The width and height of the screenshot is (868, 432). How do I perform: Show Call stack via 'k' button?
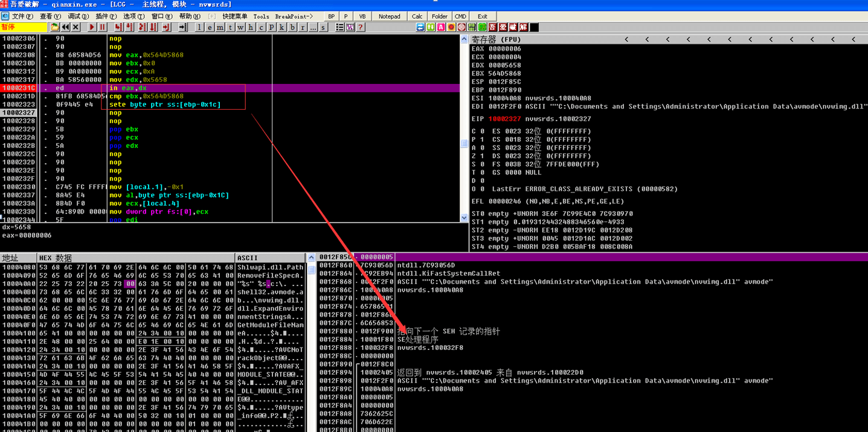point(281,27)
